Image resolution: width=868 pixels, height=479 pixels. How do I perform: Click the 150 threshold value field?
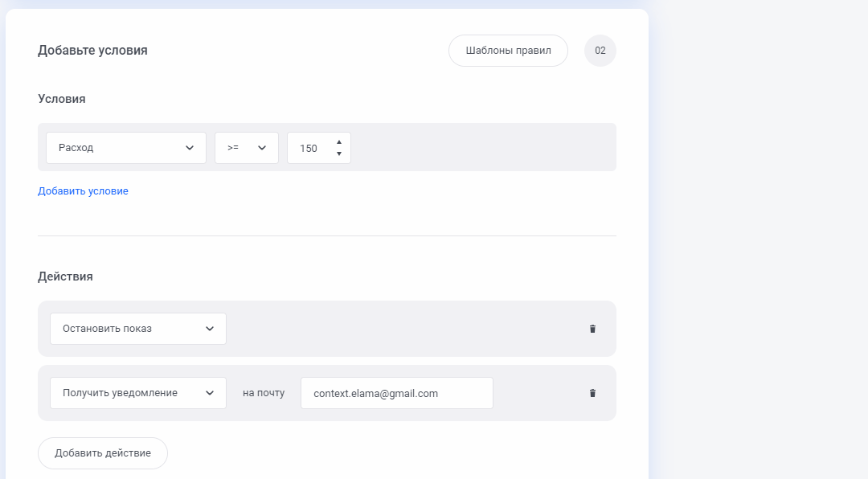pyautogui.click(x=319, y=148)
